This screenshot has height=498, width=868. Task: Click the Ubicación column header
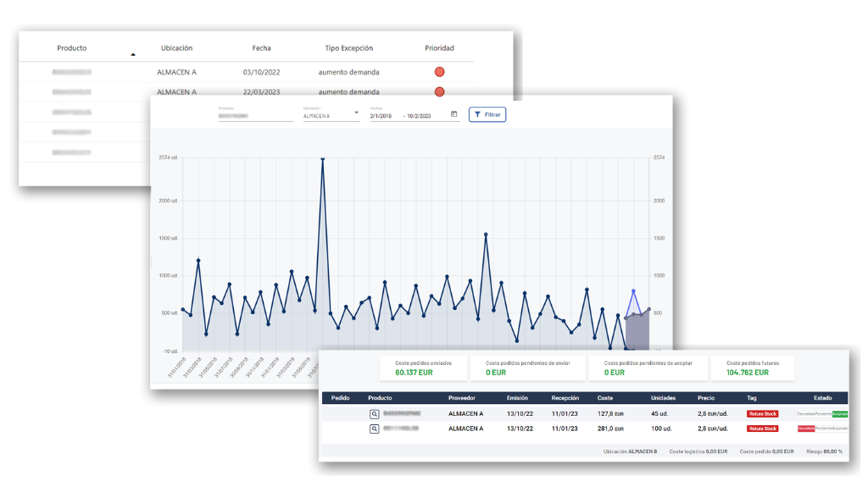(x=176, y=48)
